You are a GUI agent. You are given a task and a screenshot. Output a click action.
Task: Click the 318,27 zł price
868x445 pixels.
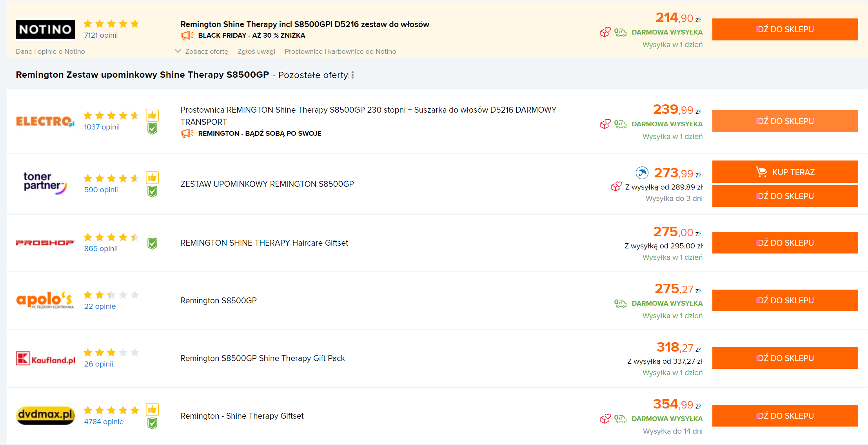tap(679, 347)
